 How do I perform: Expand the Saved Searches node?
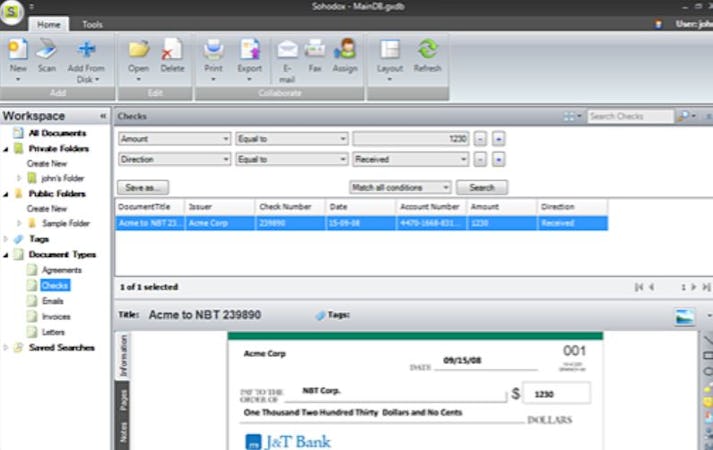pyautogui.click(x=6, y=348)
